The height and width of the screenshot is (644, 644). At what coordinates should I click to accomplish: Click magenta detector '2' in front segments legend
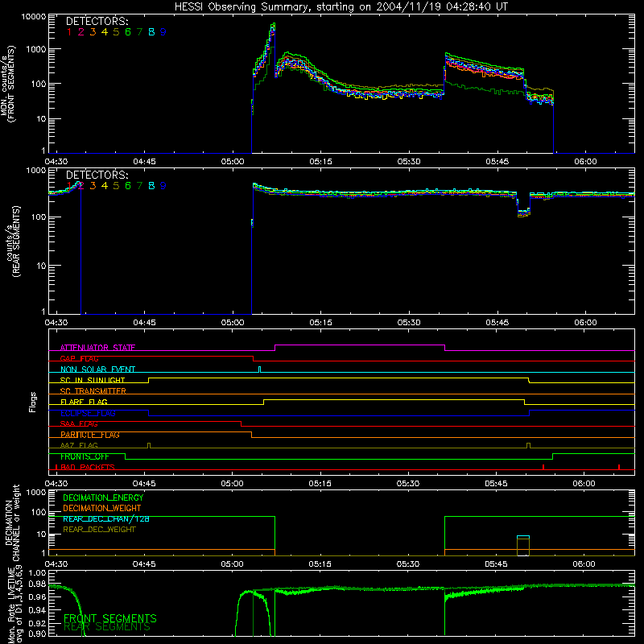coord(81,32)
